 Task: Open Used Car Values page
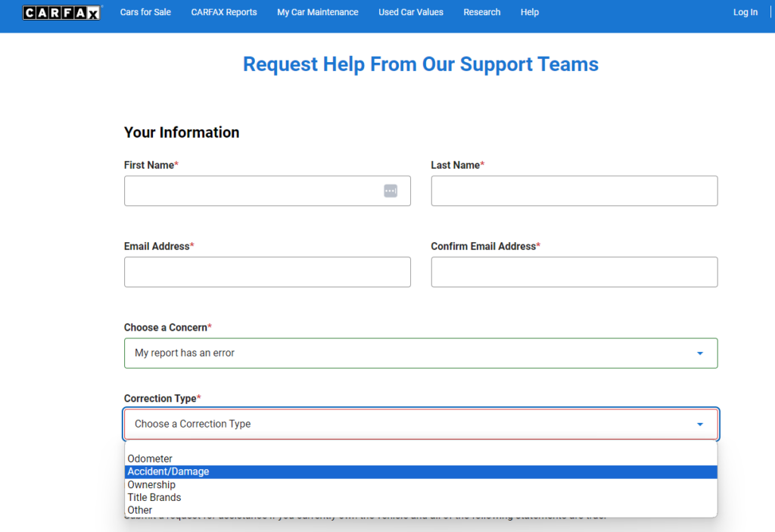coord(411,12)
